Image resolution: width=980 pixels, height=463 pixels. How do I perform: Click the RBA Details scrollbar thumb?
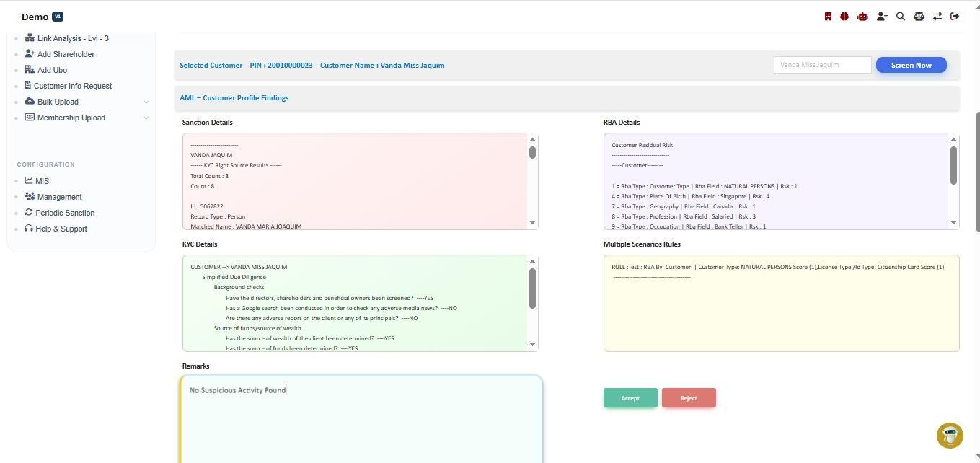click(954, 165)
